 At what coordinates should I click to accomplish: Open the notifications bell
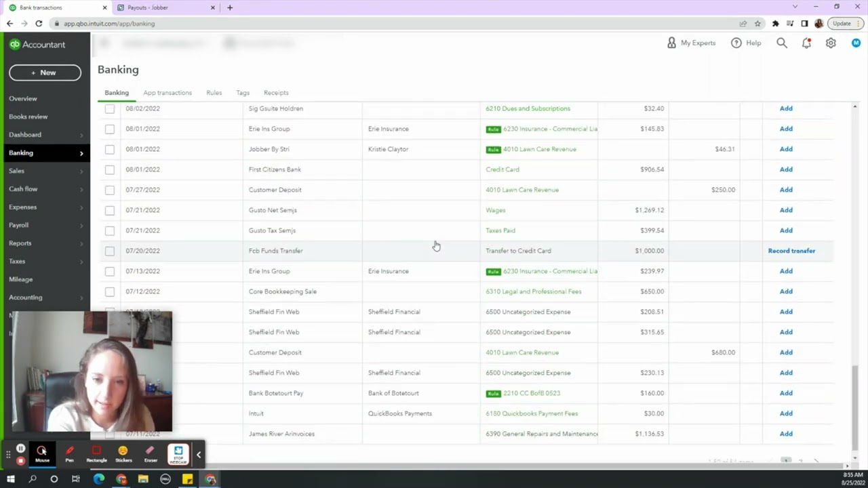pyautogui.click(x=806, y=43)
